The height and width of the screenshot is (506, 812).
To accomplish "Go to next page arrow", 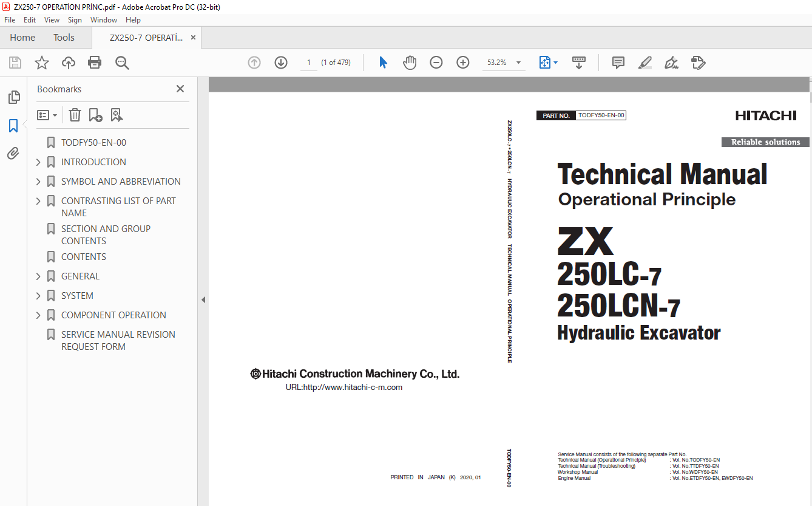I will (281, 63).
